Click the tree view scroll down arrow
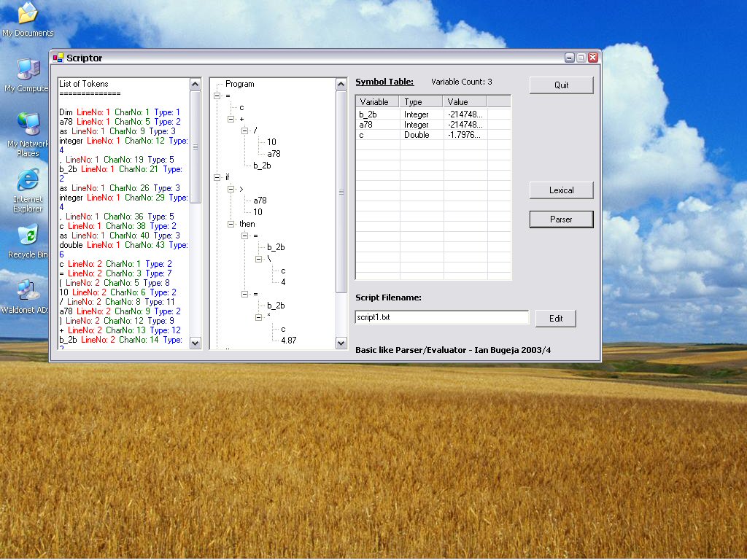Screen dimensions: 747x560 click(341, 343)
